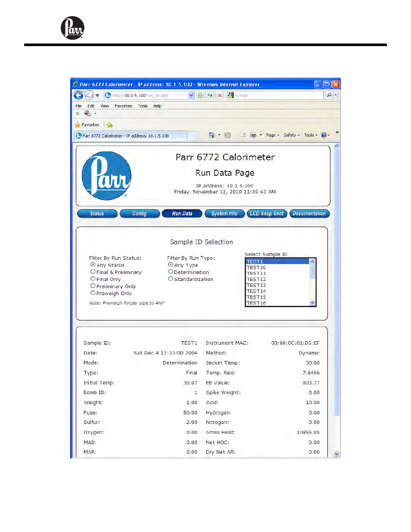Select TEST12 in the Sample ID list
This screenshot has width=411, height=532.
[277, 280]
